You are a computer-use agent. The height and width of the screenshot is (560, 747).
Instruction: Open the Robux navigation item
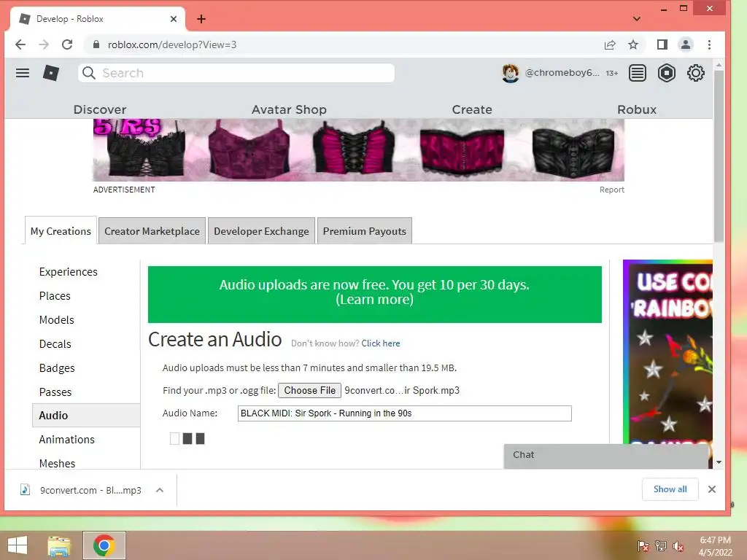tap(637, 109)
